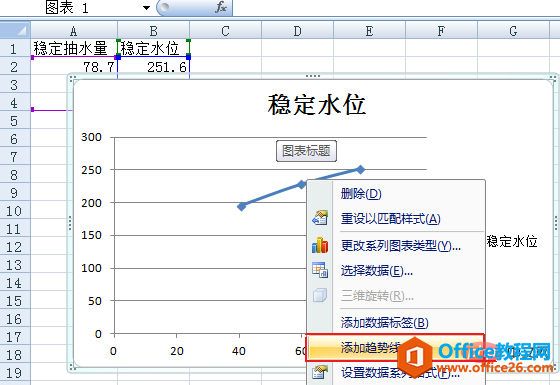
Task: Click cell containing 251.6
Action: click(x=154, y=66)
